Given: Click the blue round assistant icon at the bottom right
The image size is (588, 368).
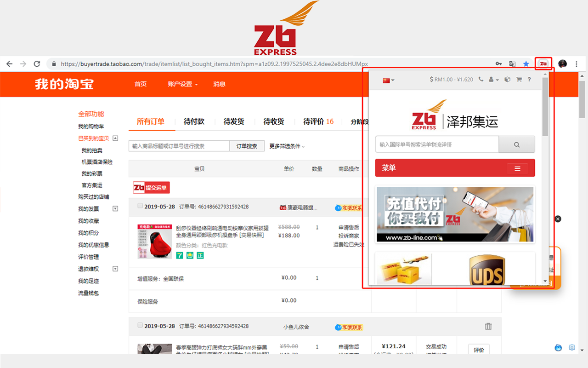Looking at the screenshot, I should [x=558, y=347].
